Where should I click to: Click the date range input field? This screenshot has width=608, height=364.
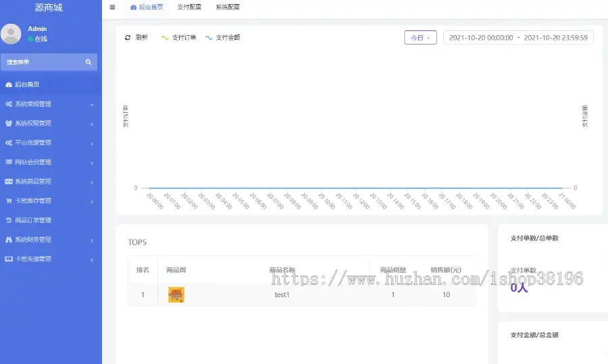pos(518,38)
